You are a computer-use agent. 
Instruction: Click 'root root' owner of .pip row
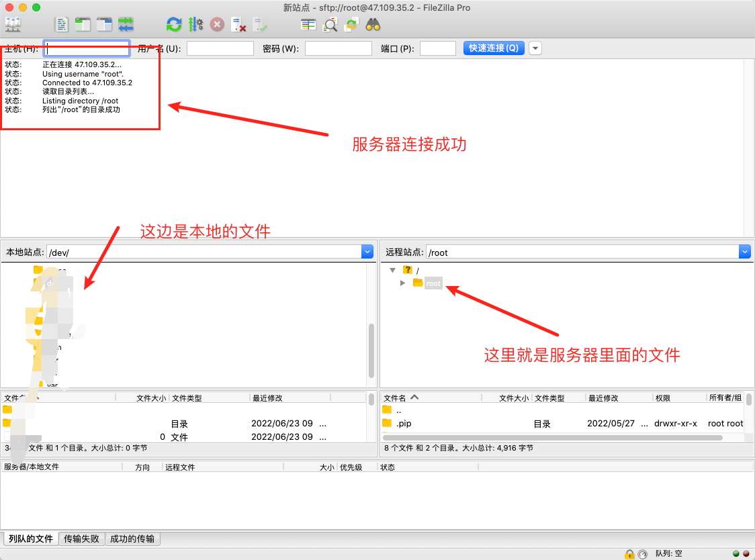[725, 423]
